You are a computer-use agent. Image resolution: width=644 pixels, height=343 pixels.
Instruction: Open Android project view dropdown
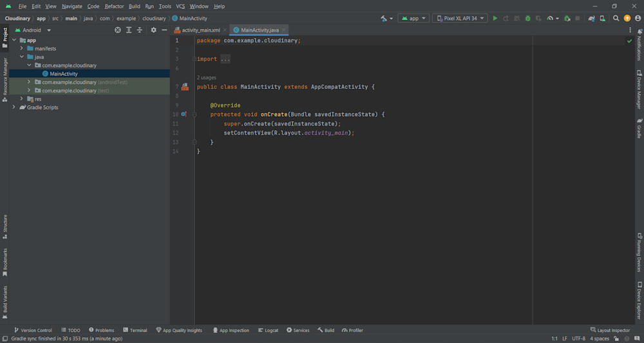[x=33, y=30]
